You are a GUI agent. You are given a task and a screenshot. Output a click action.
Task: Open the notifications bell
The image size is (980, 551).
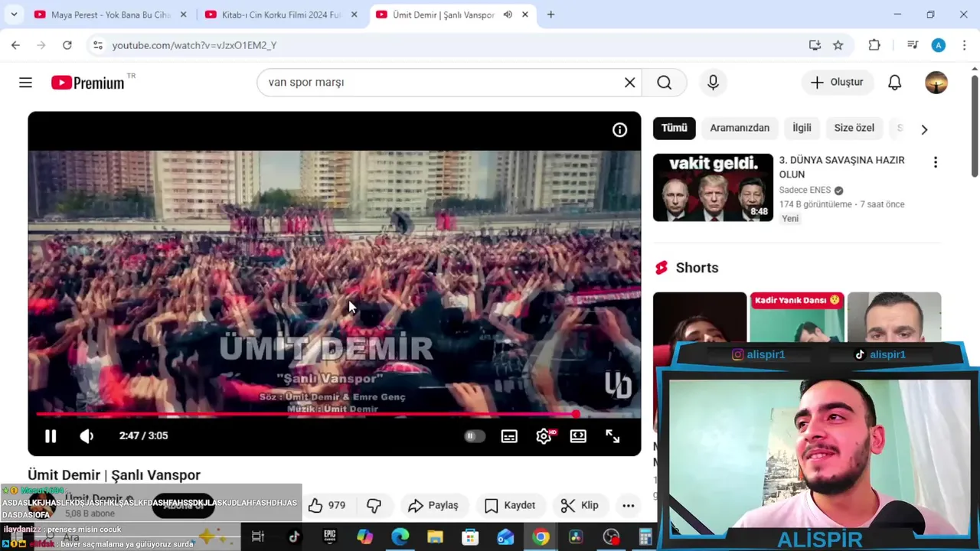point(894,83)
